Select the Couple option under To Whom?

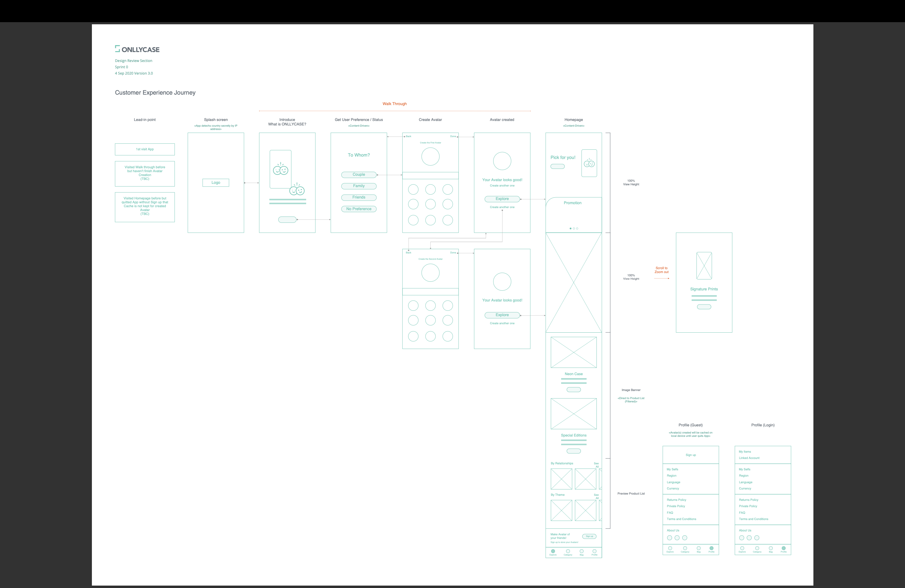tap(359, 175)
